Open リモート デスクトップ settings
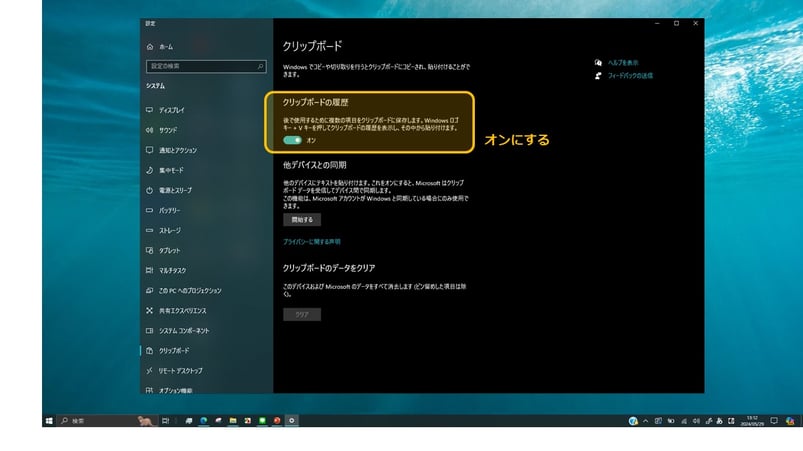This screenshot has height=451, width=803. (174, 371)
